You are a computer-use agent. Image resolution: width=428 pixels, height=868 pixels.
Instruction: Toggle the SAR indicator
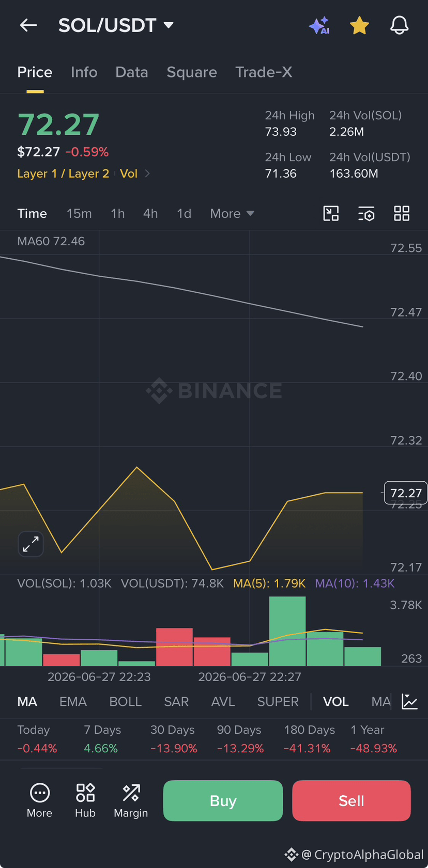pos(176,701)
